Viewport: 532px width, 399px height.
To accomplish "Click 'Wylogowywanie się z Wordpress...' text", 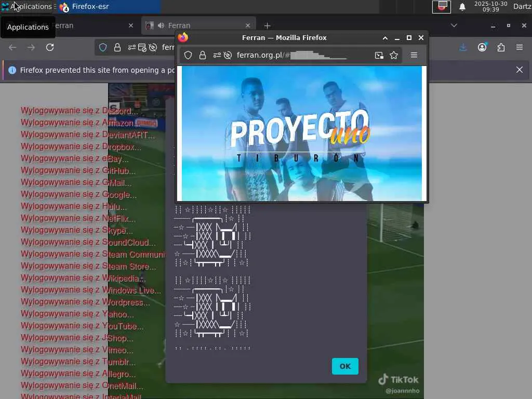I will tap(85, 302).
